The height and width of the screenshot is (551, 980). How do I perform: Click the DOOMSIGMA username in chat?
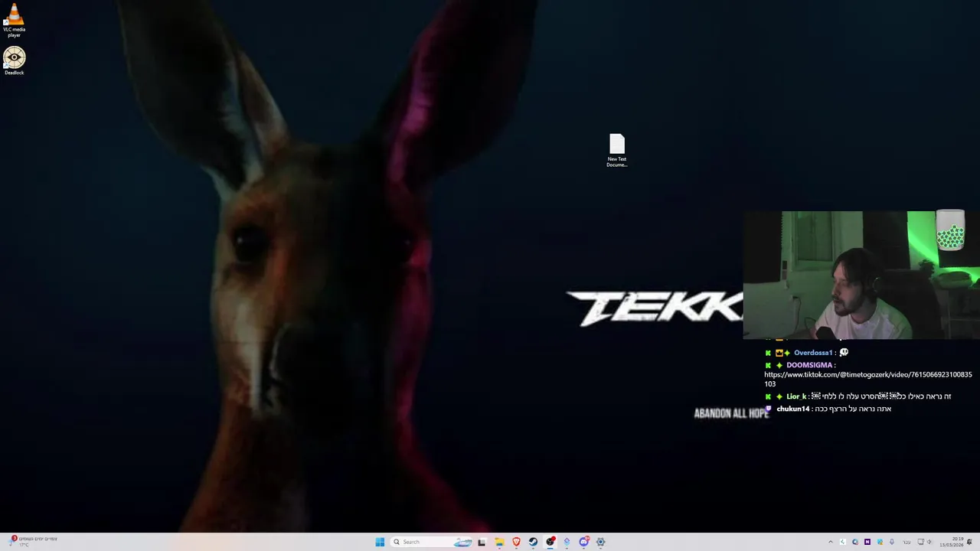pos(809,365)
